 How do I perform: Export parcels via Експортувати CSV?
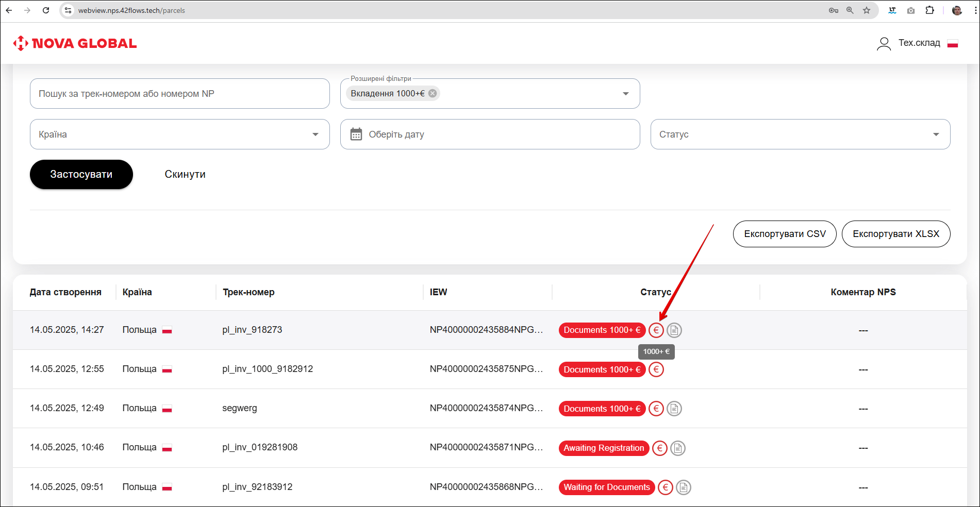(784, 234)
